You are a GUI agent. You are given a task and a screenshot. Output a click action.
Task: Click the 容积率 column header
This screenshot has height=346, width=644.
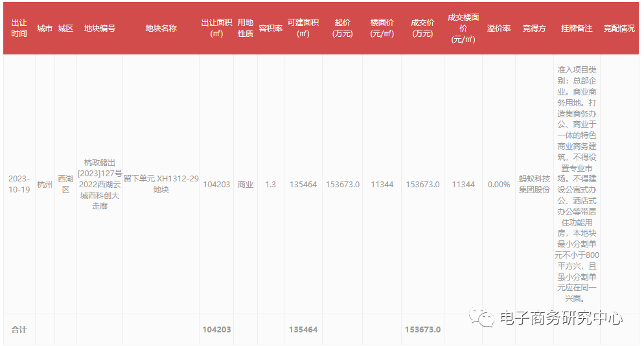coord(271,29)
